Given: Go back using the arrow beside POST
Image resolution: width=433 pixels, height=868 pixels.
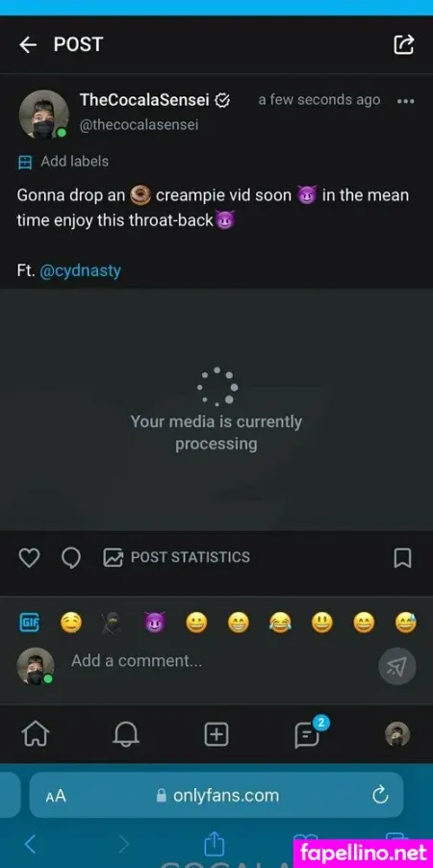Looking at the screenshot, I should 28,45.
